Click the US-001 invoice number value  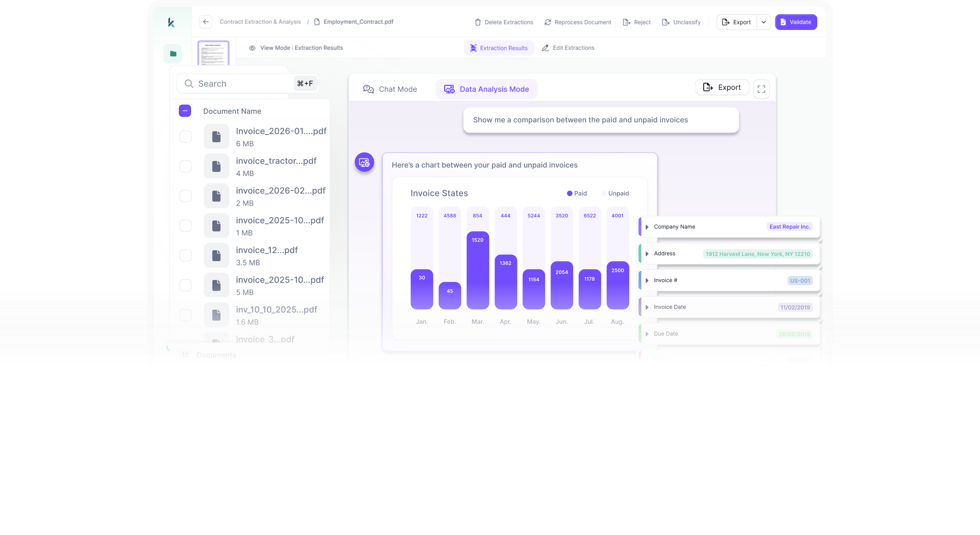coord(800,281)
